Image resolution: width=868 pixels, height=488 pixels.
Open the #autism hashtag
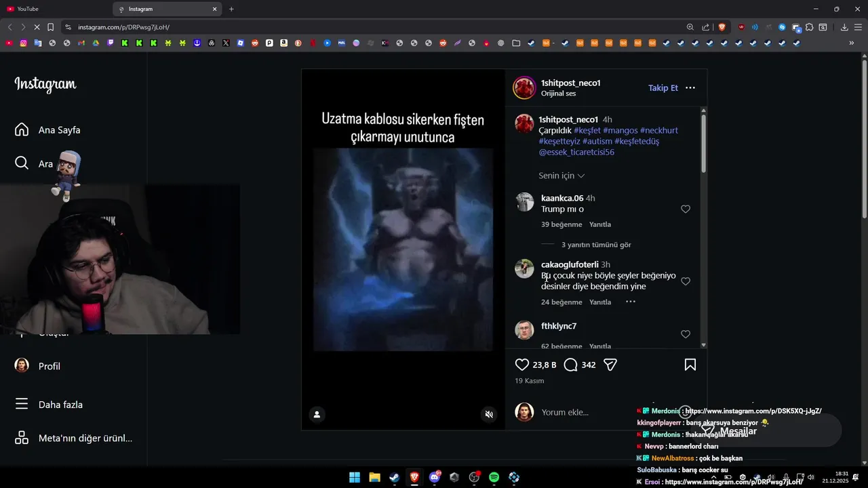[x=597, y=141]
